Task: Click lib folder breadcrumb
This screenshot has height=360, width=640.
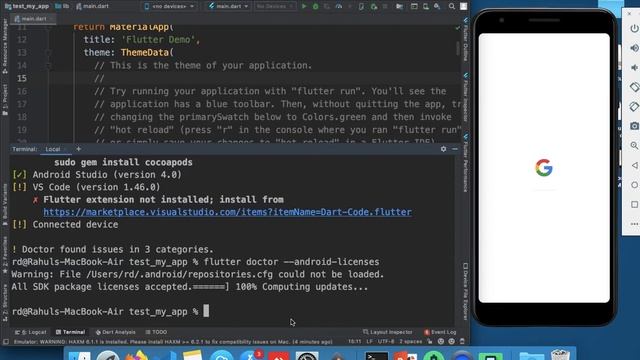Action: tap(62, 7)
